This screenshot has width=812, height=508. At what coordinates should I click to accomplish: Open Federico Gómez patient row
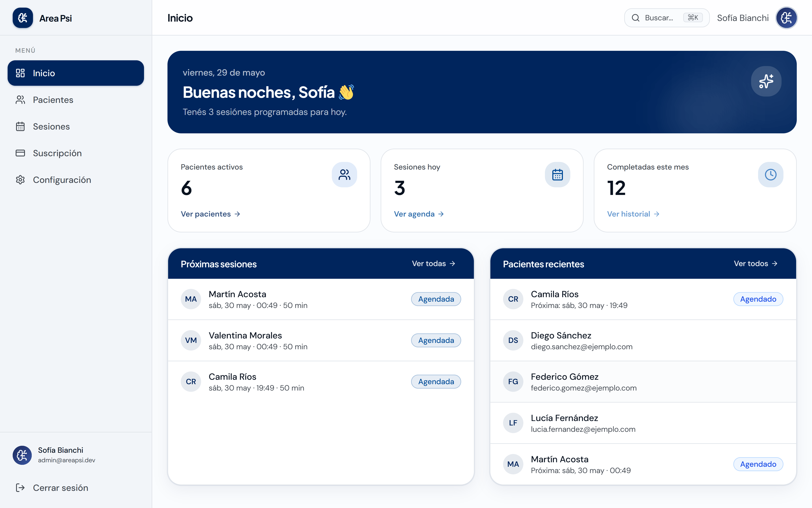643,382
